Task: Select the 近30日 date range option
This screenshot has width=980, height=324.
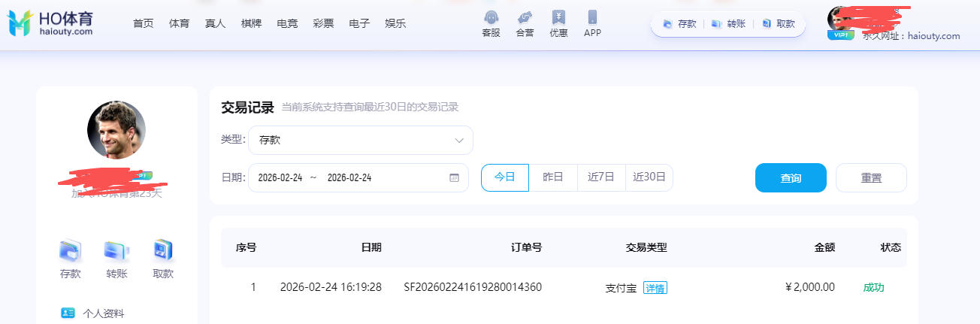Action: click(649, 177)
